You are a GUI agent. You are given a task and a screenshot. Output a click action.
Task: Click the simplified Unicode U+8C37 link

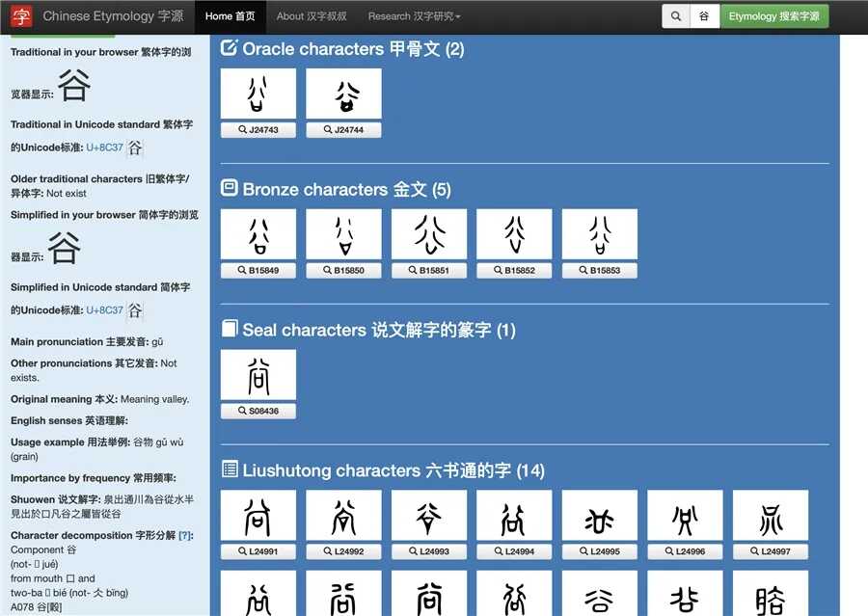(105, 310)
